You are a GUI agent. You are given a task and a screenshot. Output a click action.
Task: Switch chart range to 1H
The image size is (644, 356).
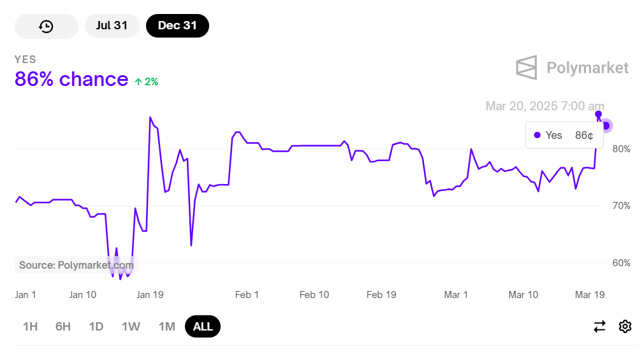[x=30, y=327]
